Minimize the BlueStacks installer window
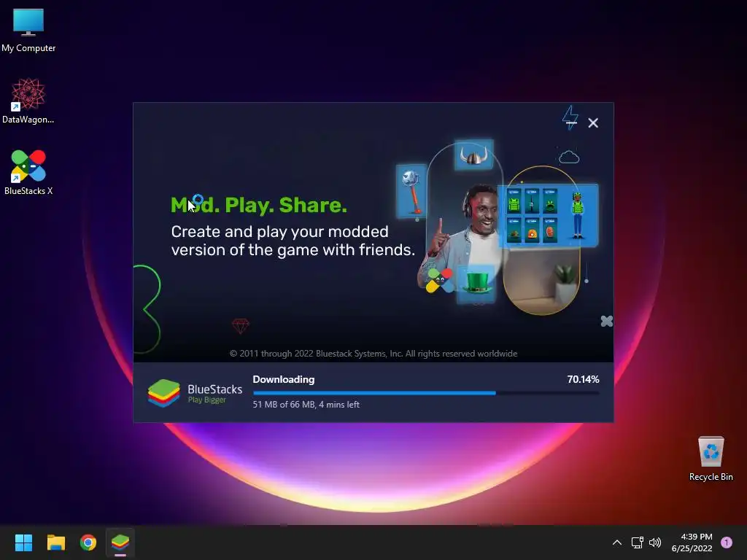747x560 pixels. tap(570, 122)
